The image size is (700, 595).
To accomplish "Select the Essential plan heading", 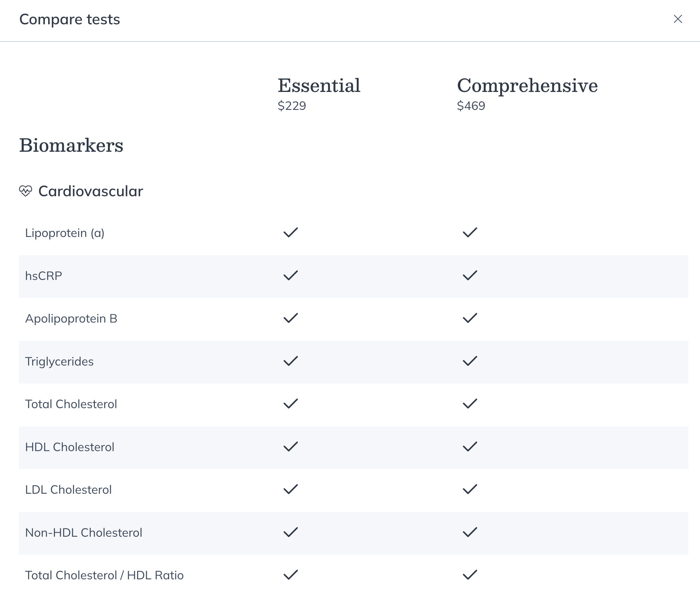I will point(319,86).
